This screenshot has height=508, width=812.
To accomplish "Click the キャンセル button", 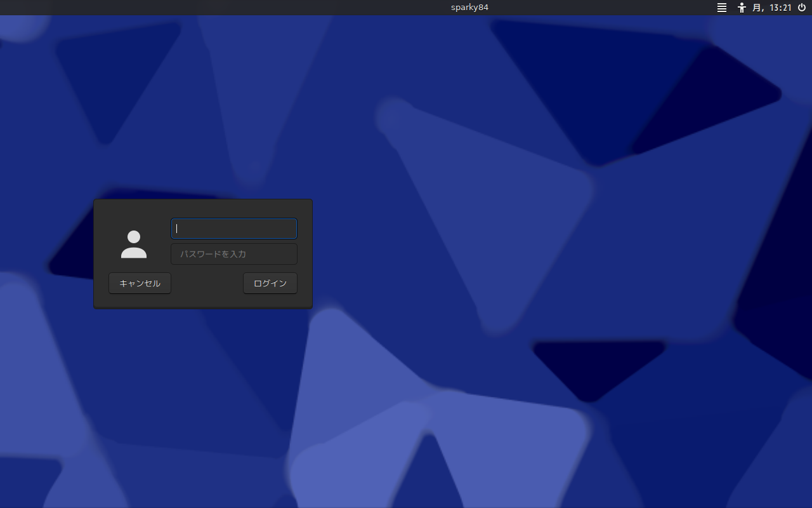I will tap(140, 283).
